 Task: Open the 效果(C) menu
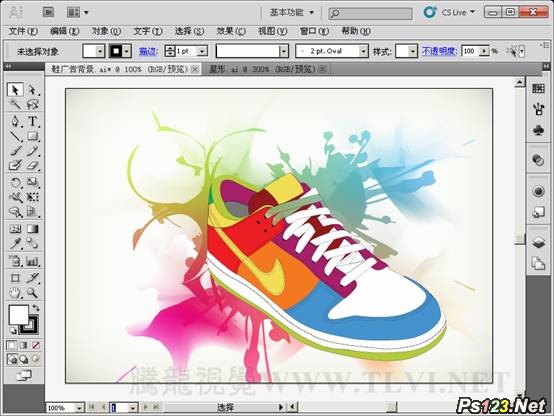pos(231,31)
